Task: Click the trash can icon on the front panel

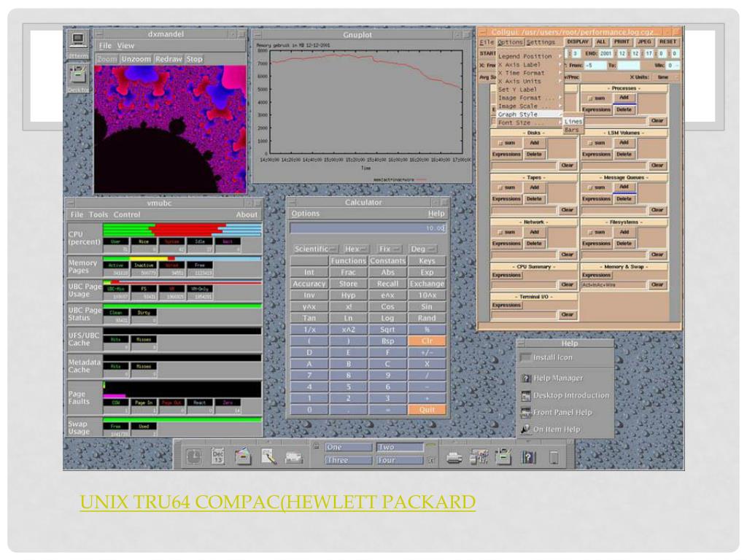Action: click(554, 458)
